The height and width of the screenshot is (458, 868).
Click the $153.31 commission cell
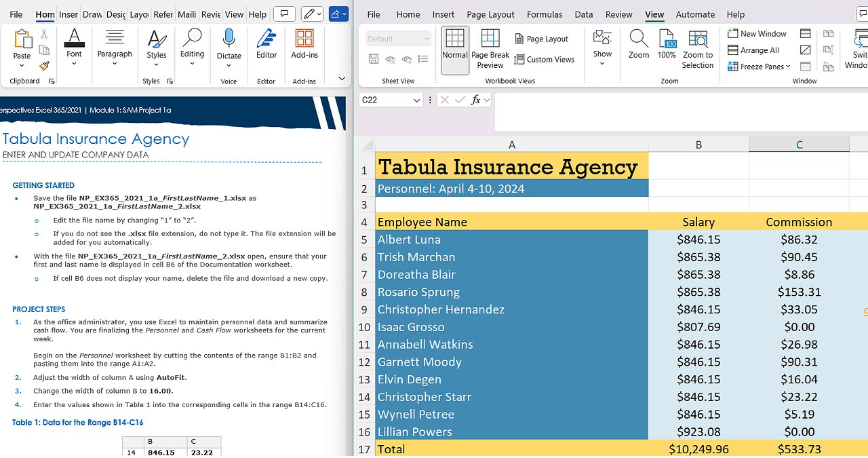click(x=799, y=292)
